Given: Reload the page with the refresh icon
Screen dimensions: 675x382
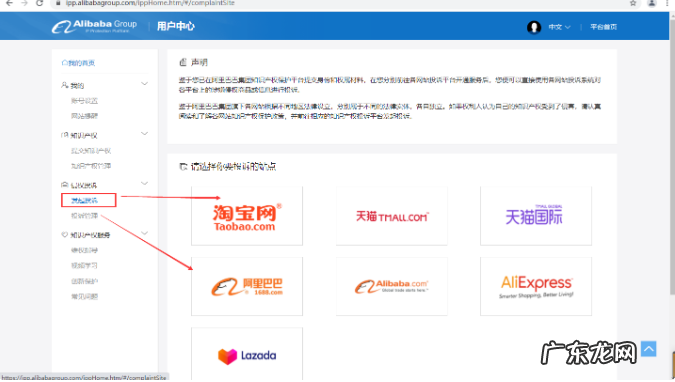Looking at the screenshot, I should 40,3.
